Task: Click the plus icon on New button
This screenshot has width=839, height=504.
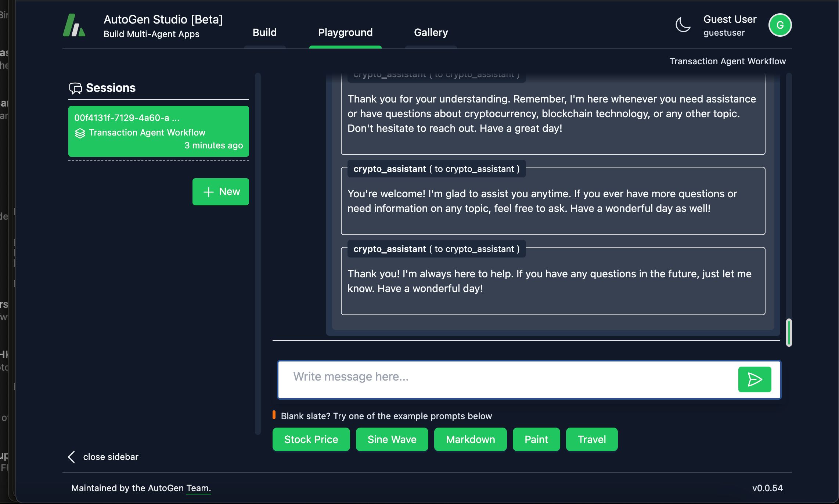Action: 209,192
